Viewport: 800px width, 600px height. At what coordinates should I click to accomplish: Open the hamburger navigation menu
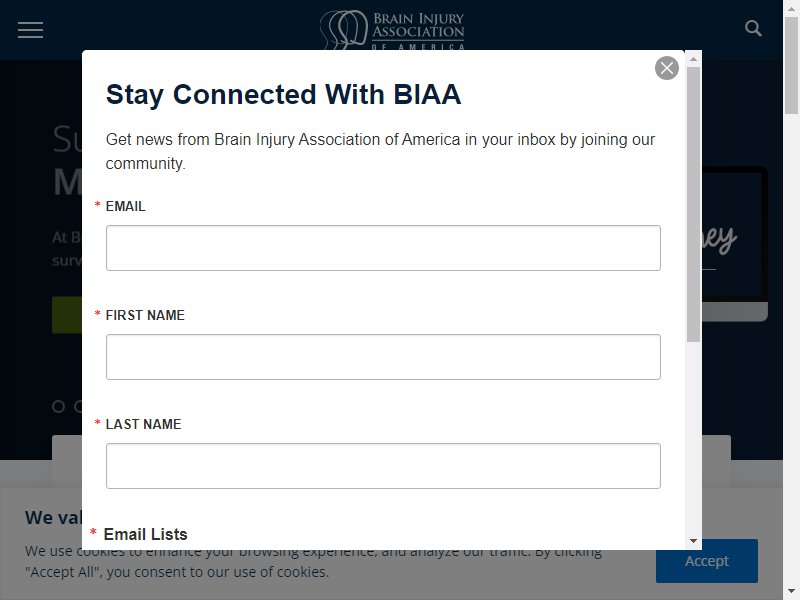click(31, 30)
